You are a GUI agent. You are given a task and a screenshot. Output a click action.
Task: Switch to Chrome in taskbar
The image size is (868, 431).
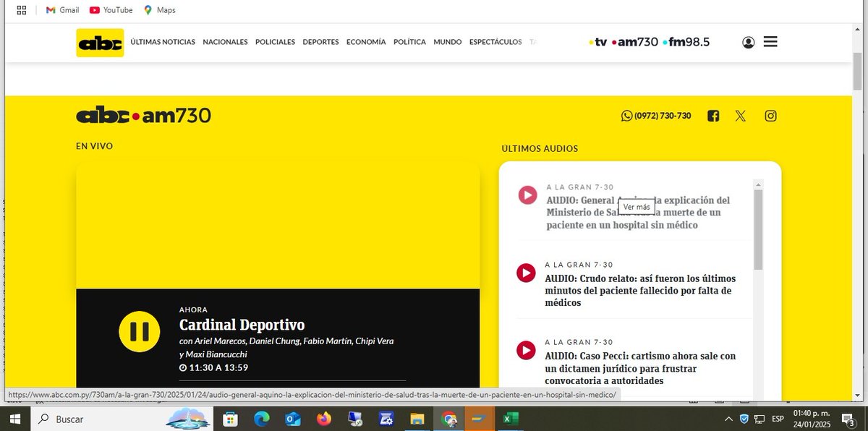[449, 419]
